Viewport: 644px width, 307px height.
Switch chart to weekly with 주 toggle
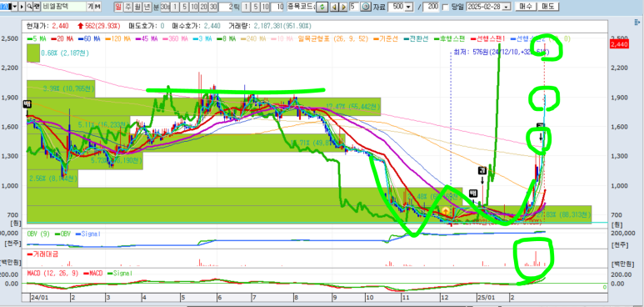click(x=128, y=7)
